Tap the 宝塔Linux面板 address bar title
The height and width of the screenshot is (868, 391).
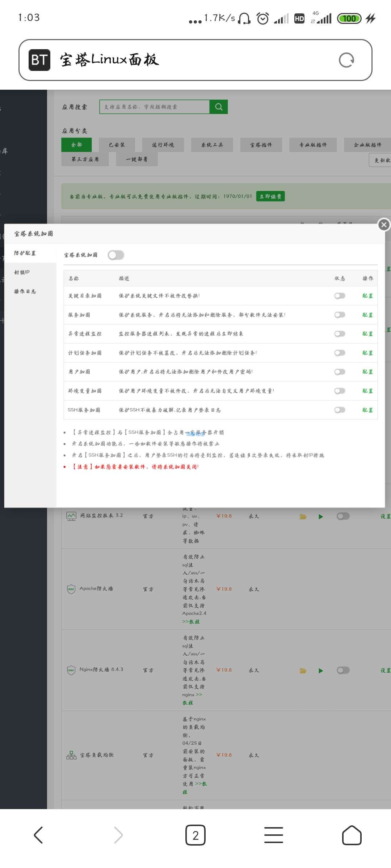pyautogui.click(x=109, y=60)
